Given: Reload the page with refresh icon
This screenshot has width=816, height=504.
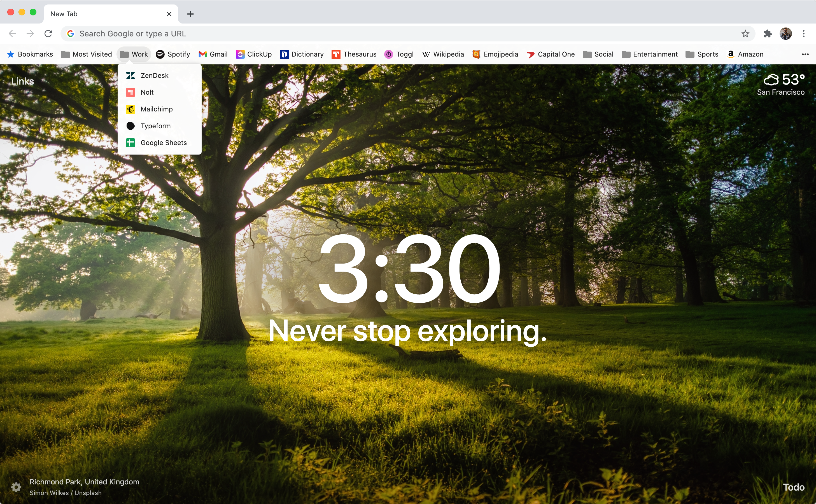Looking at the screenshot, I should (x=48, y=34).
